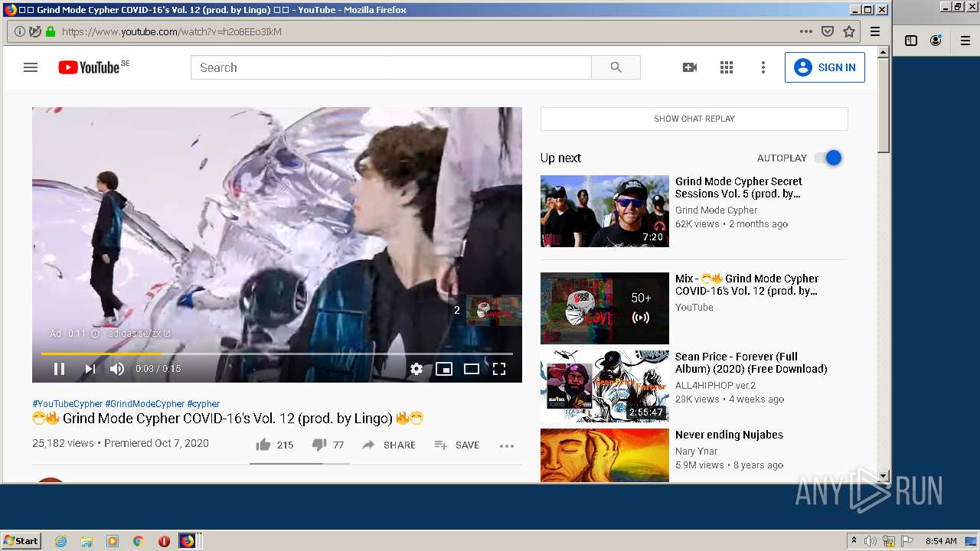The image size is (980, 551).
Task: Visit the adidas.se ad link
Action: pos(139,334)
